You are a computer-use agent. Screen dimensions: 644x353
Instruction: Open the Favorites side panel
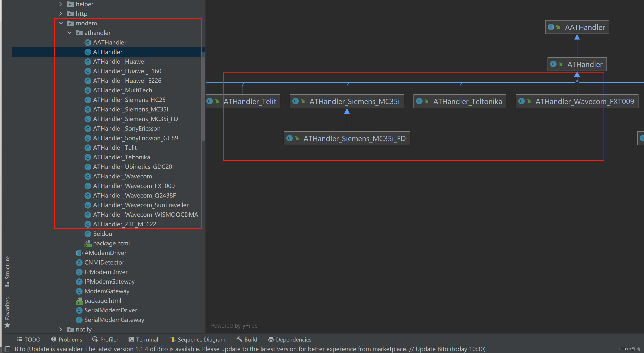(7, 312)
